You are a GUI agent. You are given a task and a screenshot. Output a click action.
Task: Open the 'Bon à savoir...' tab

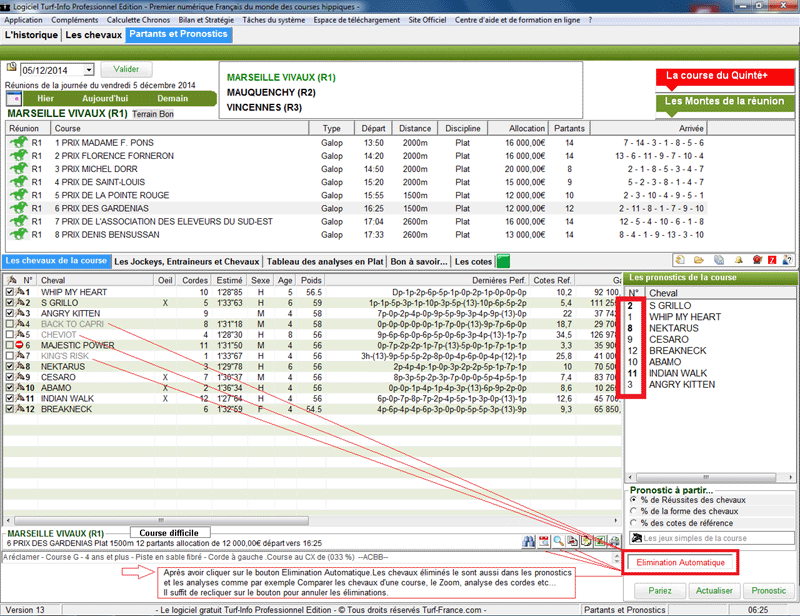click(x=419, y=261)
